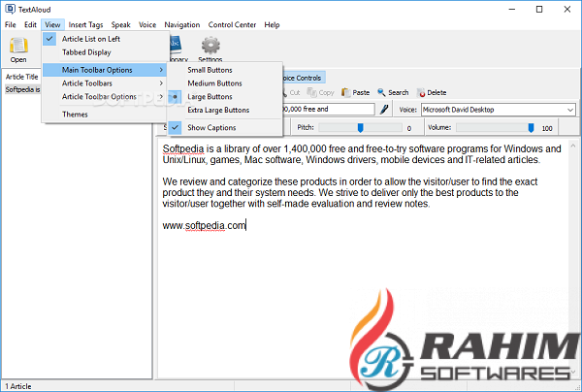582x392 pixels.
Task: Click the pen edit icon beside title field
Action: click(x=384, y=109)
